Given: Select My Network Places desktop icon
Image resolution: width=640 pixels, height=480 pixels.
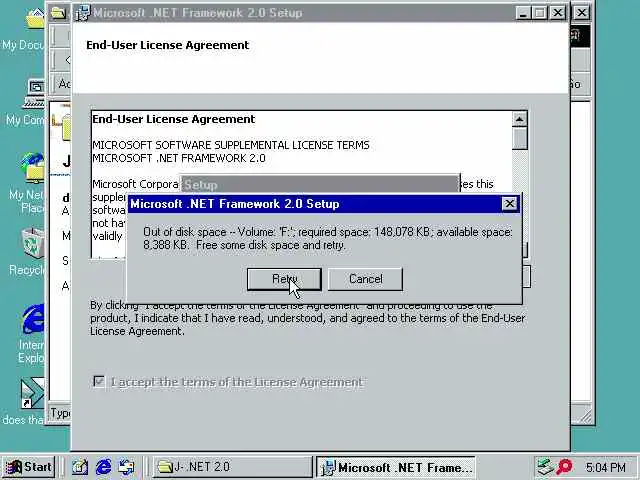Looking at the screenshot, I should tap(28, 183).
